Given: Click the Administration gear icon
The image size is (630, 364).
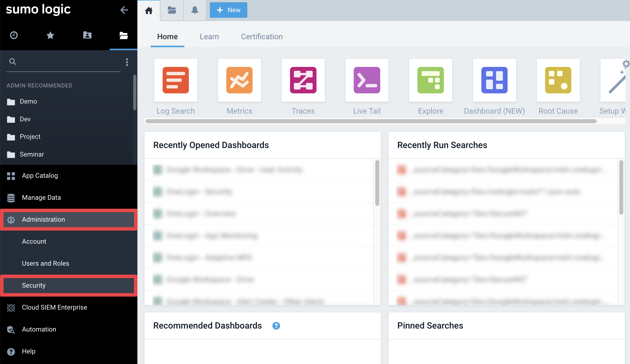Looking at the screenshot, I should pos(11,220).
